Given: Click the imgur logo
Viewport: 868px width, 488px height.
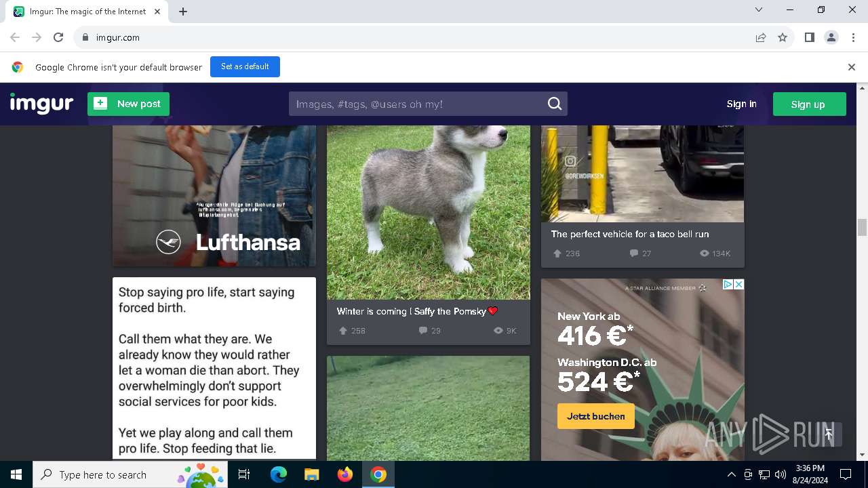Looking at the screenshot, I should (x=41, y=104).
